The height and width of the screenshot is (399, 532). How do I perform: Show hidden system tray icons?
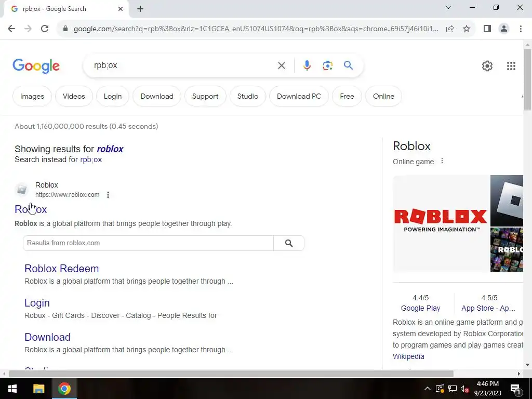(428, 389)
